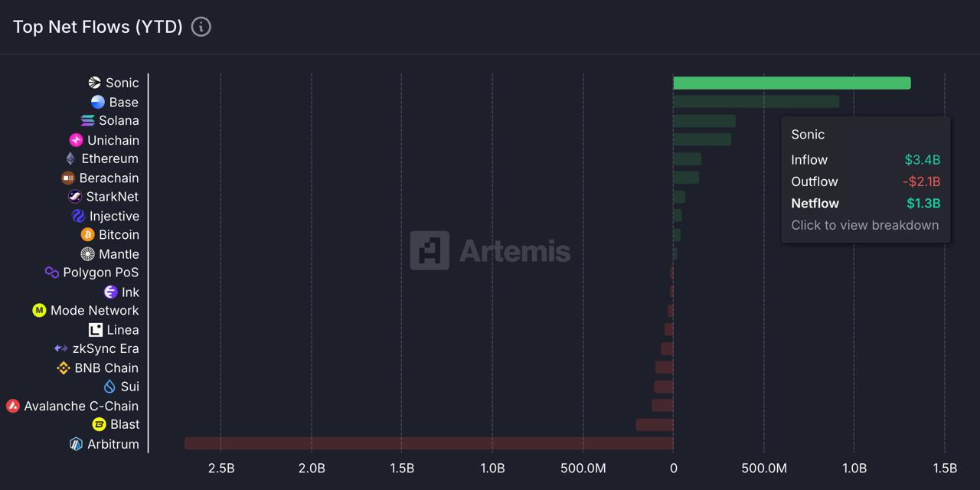Image resolution: width=980 pixels, height=490 pixels.
Task: Click the 'Polygon PoS' axis label
Action: [101, 273]
